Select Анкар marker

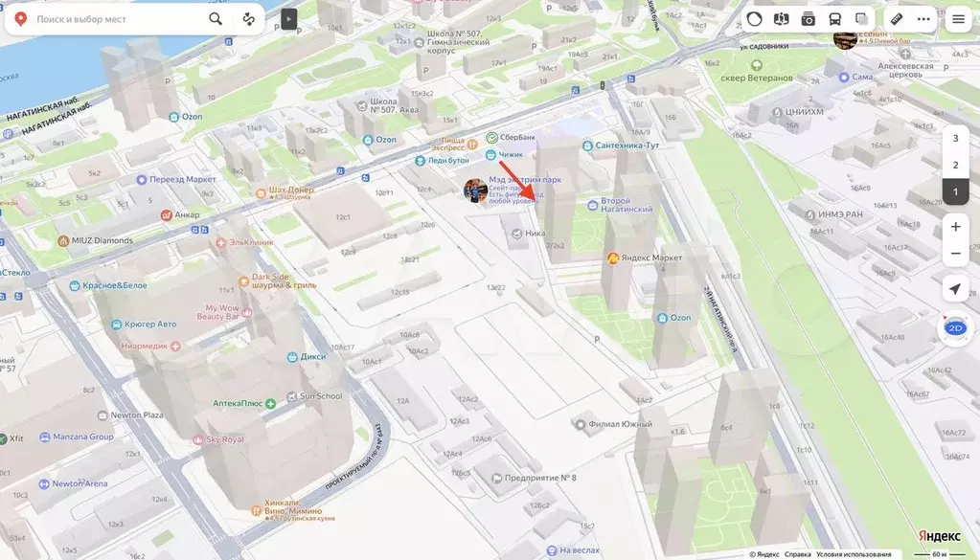tap(167, 214)
